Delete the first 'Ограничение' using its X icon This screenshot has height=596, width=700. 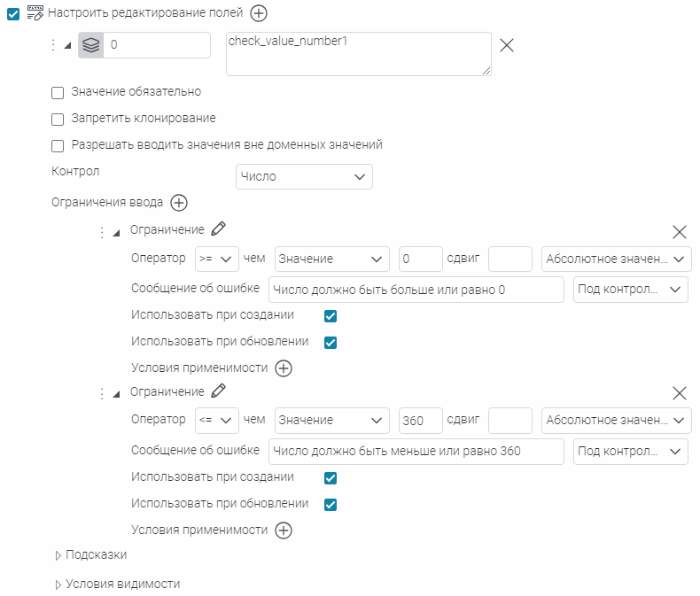[x=680, y=232]
